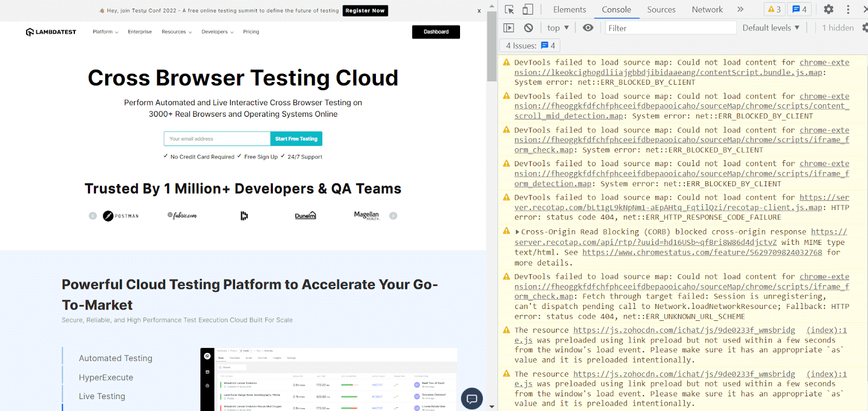This screenshot has height=411, width=868.
Task: Switch to Console tab
Action: pos(616,9)
